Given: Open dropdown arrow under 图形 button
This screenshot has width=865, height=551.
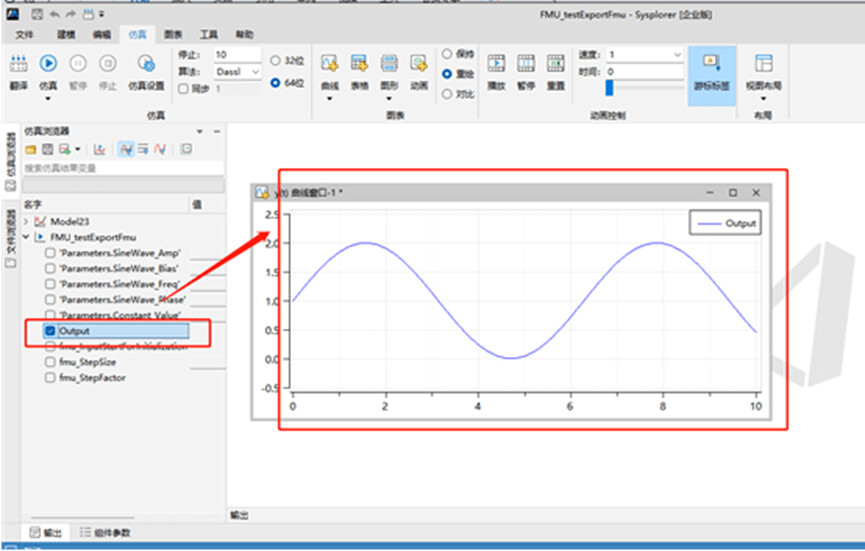Looking at the screenshot, I should tap(389, 99).
